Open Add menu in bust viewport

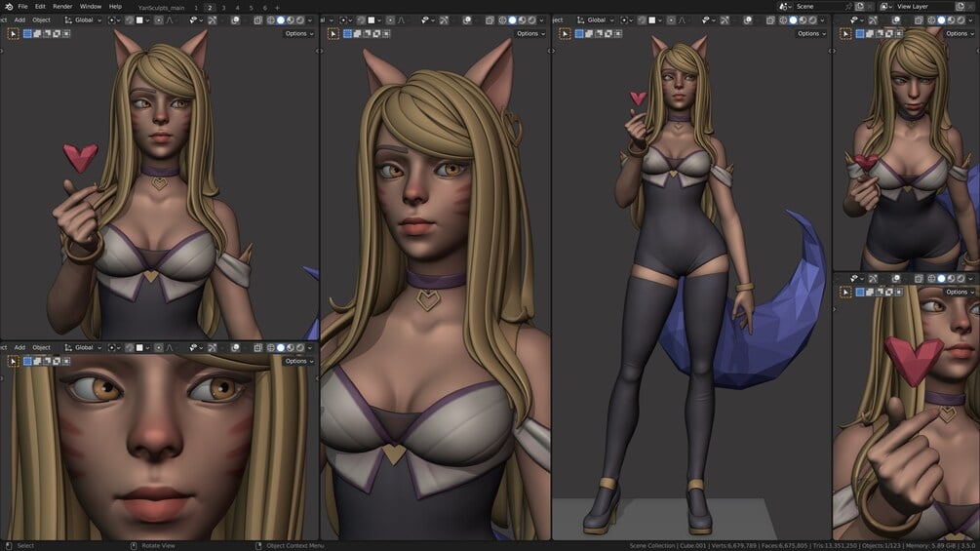[20, 20]
